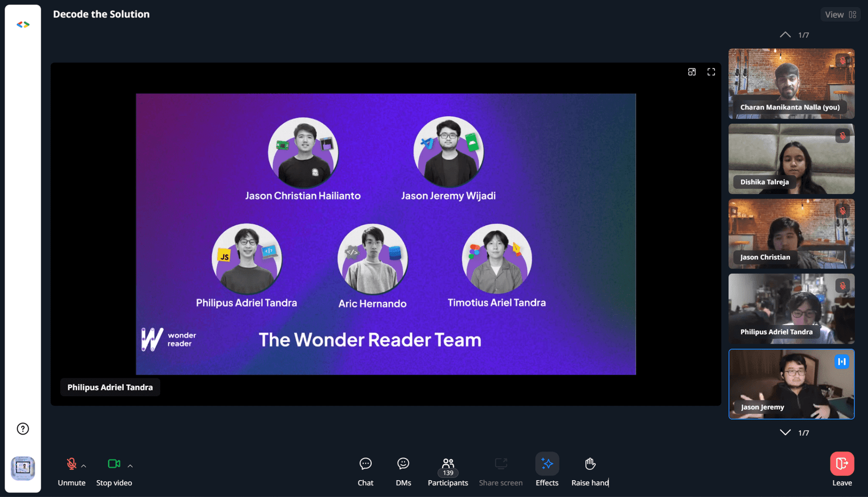
Task: Click Timotius Ariel Tandra name on slide
Action: click(x=496, y=303)
